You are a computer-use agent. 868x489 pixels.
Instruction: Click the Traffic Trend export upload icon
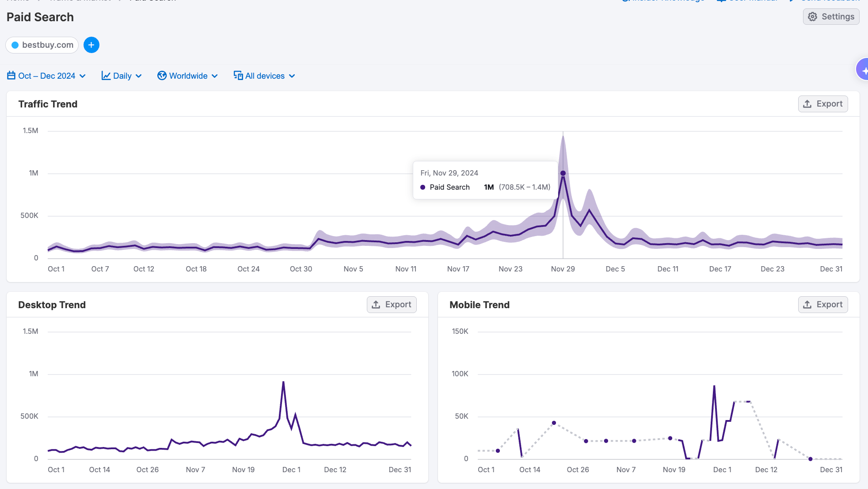(x=807, y=104)
